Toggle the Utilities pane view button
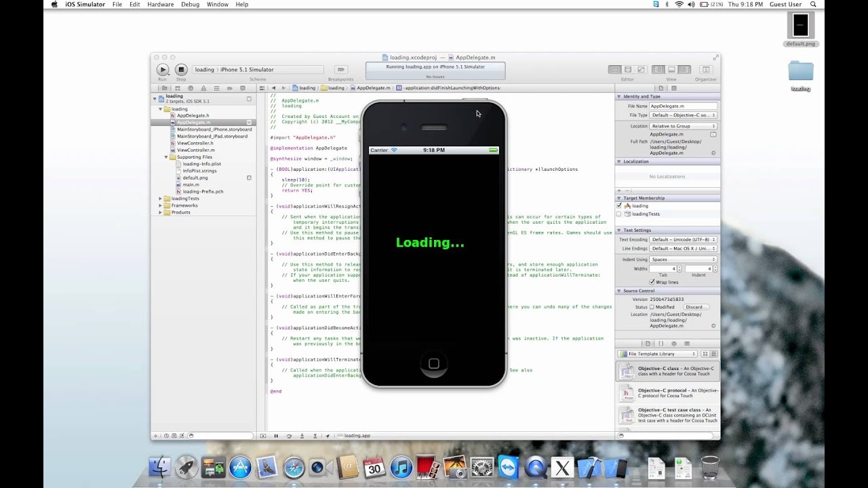This screenshot has width=868, height=488. coord(684,70)
